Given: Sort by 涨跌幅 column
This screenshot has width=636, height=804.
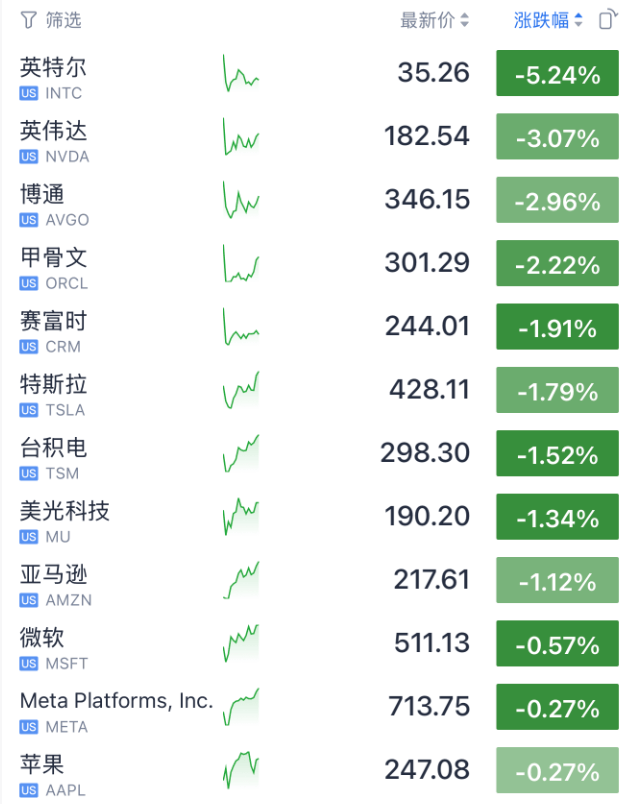Looking at the screenshot, I should (548, 20).
